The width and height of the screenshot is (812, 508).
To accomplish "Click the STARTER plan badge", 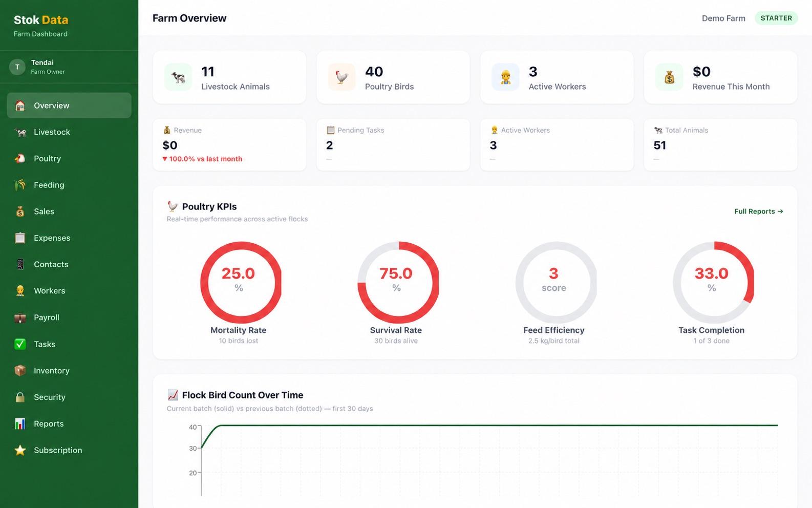I will tap(776, 18).
